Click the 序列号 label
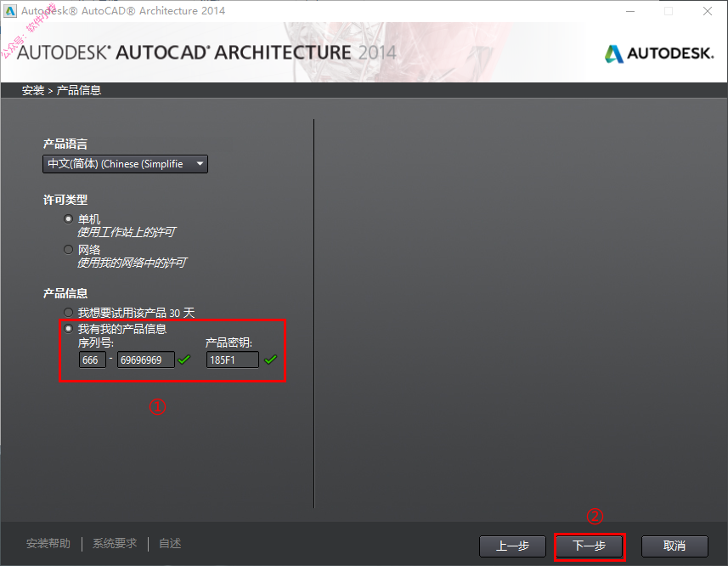The image size is (728, 566). (96, 343)
